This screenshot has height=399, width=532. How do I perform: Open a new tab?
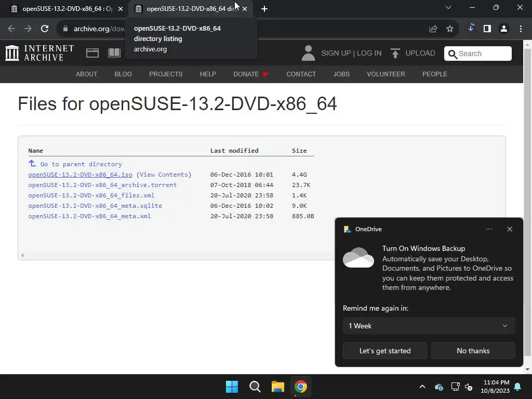click(264, 9)
